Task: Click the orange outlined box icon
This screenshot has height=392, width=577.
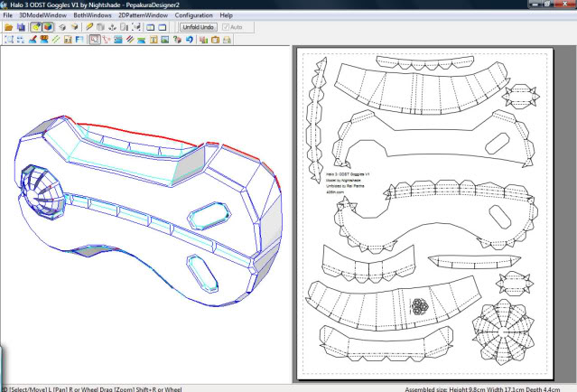Action: (x=215, y=40)
